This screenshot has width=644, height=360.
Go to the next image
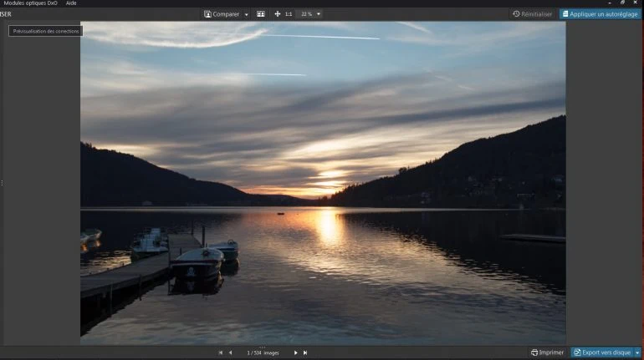click(x=295, y=352)
